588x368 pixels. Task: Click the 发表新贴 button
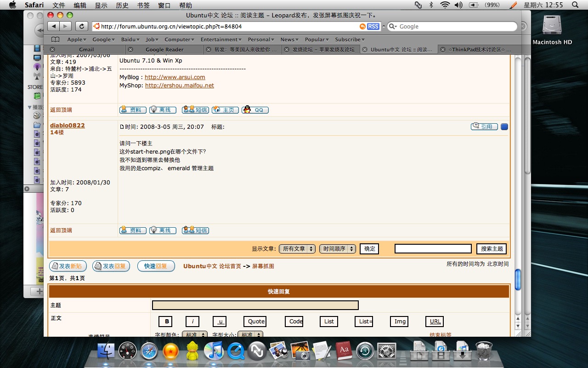(67, 266)
